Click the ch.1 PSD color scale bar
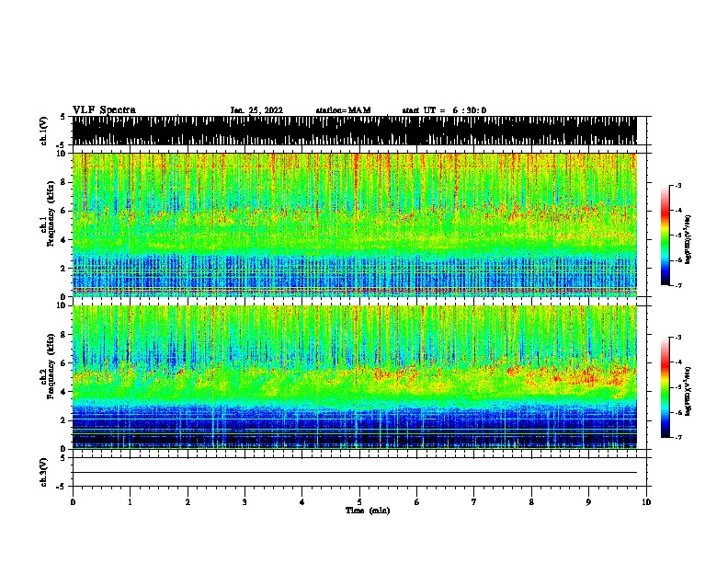Image resolution: width=728 pixels, height=563 pixels. coord(665,236)
